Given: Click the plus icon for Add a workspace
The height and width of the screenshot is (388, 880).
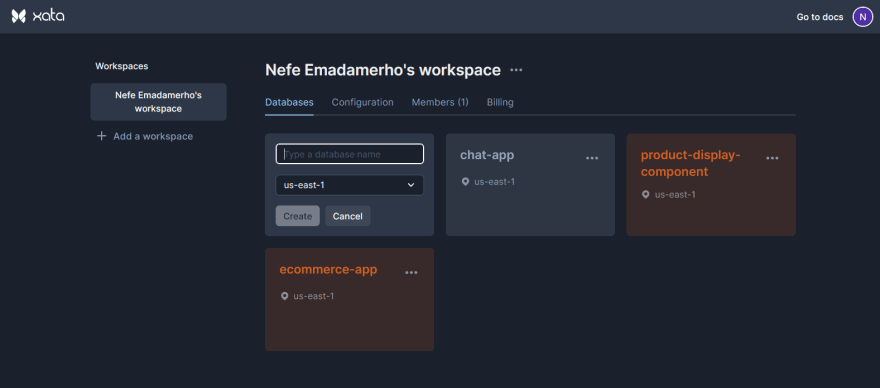Looking at the screenshot, I should click(102, 136).
